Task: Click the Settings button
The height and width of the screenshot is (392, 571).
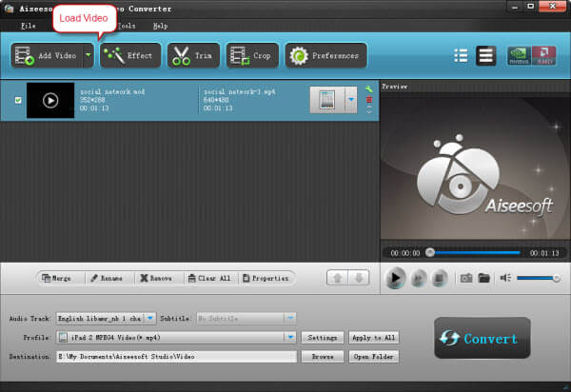Action: [x=323, y=338]
